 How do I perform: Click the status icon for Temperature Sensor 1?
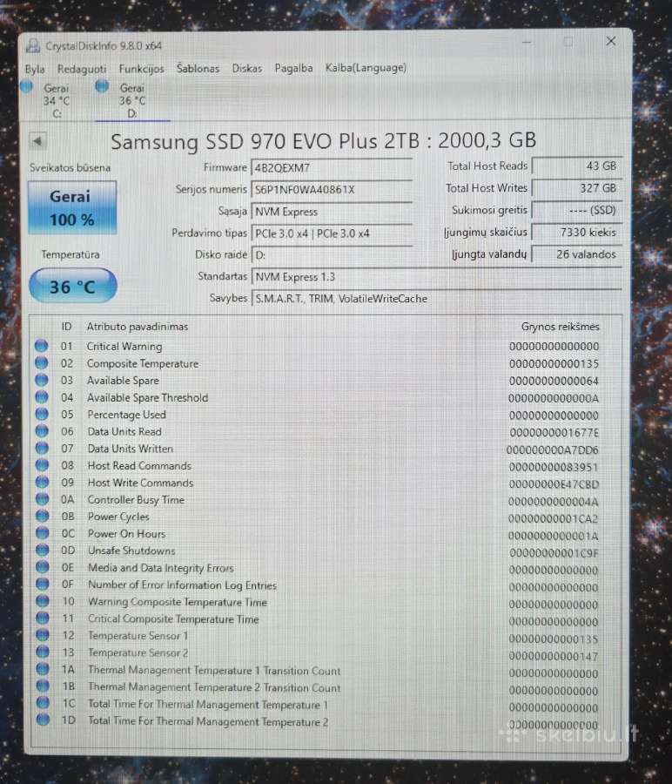point(43,634)
